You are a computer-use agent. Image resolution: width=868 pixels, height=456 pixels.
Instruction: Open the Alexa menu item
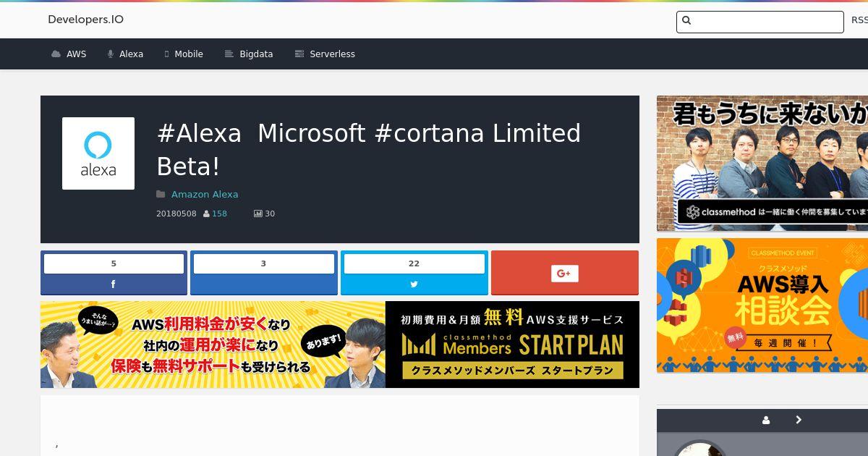click(x=131, y=54)
